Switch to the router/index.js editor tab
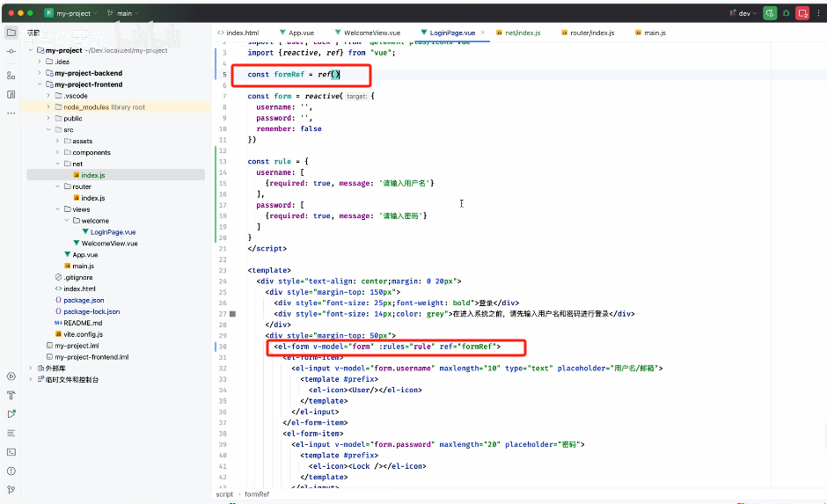827x504 pixels. coord(588,33)
